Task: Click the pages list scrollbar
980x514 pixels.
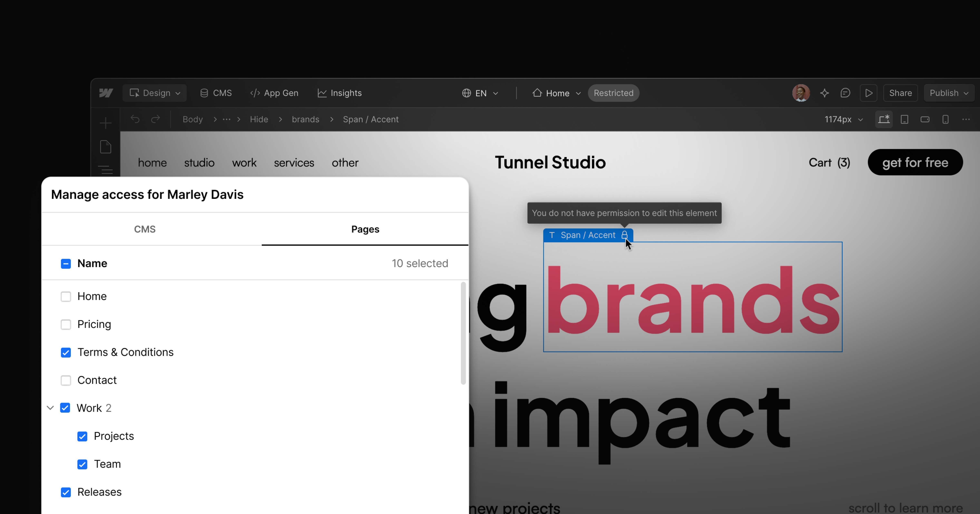Action: click(463, 333)
